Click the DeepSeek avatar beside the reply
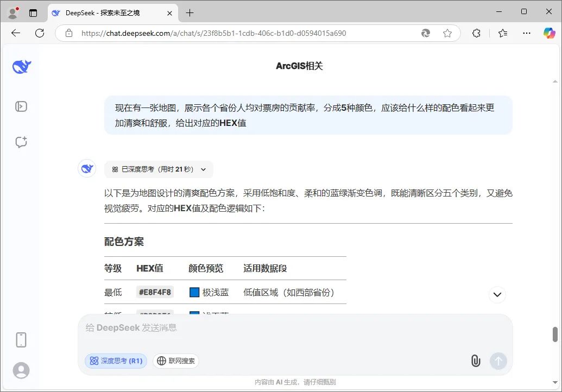The height and width of the screenshot is (392, 562). [x=87, y=168]
